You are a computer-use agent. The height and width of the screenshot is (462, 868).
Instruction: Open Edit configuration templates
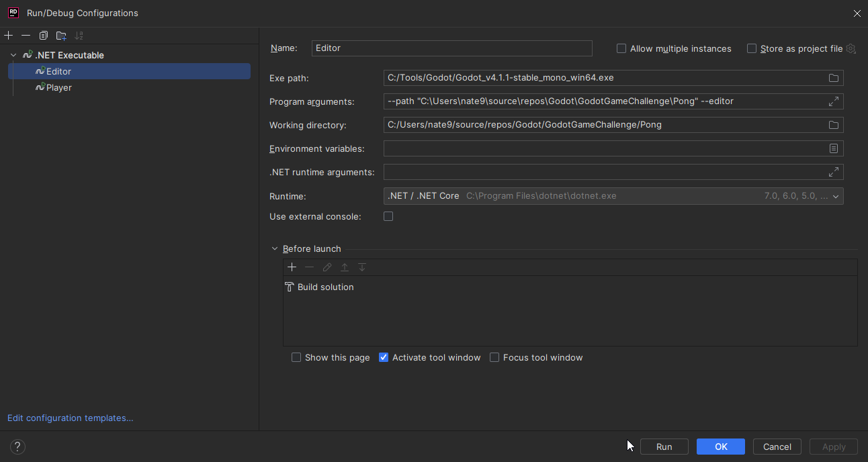coord(70,418)
